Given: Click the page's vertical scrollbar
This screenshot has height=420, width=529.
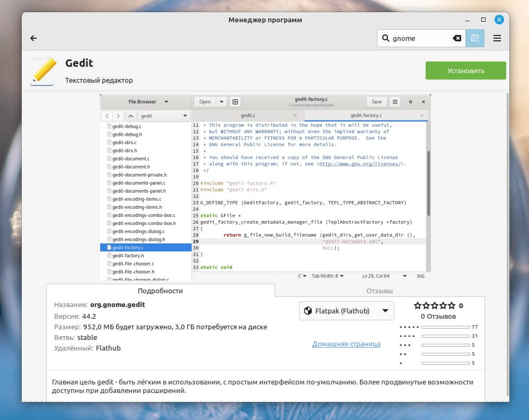Looking at the screenshot, I should (x=507, y=245).
